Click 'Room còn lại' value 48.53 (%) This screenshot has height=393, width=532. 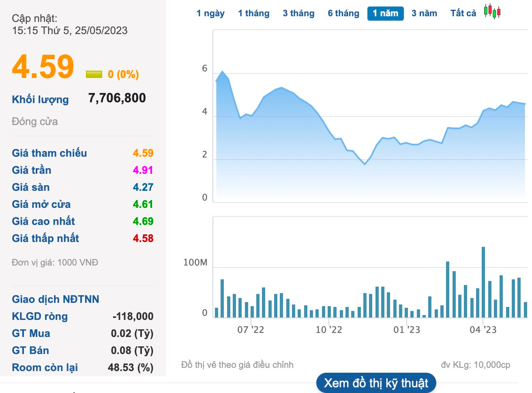pos(131,367)
